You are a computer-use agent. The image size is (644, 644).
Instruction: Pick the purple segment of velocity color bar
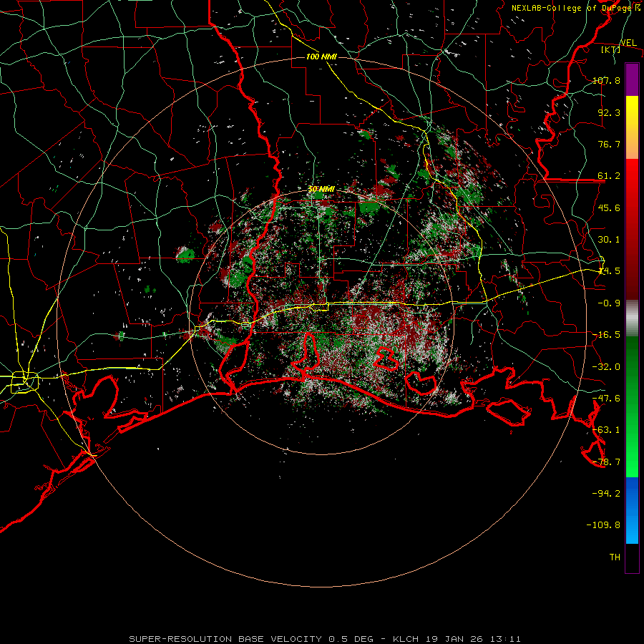(x=632, y=79)
